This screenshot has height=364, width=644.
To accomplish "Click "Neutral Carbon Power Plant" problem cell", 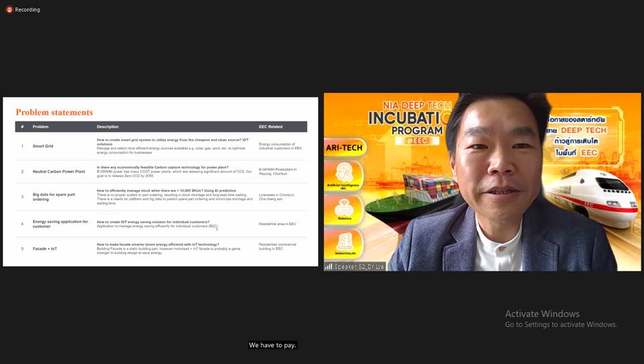I will tap(59, 171).
